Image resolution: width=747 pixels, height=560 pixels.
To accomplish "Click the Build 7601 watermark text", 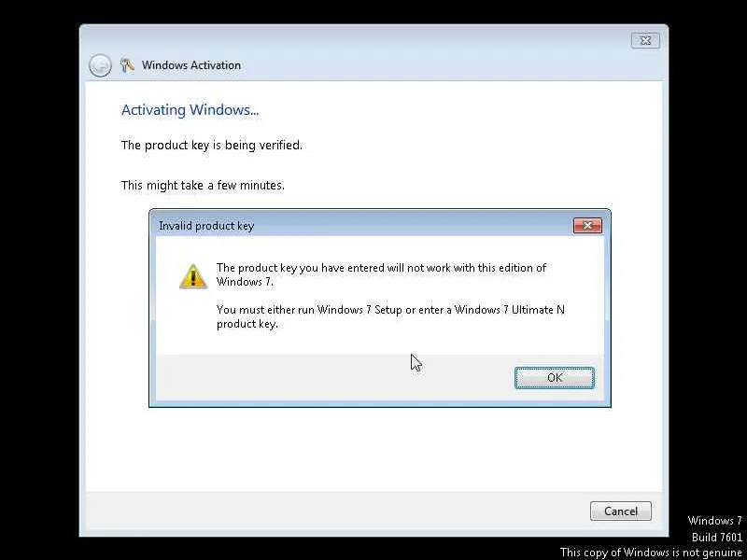I will (717, 538).
